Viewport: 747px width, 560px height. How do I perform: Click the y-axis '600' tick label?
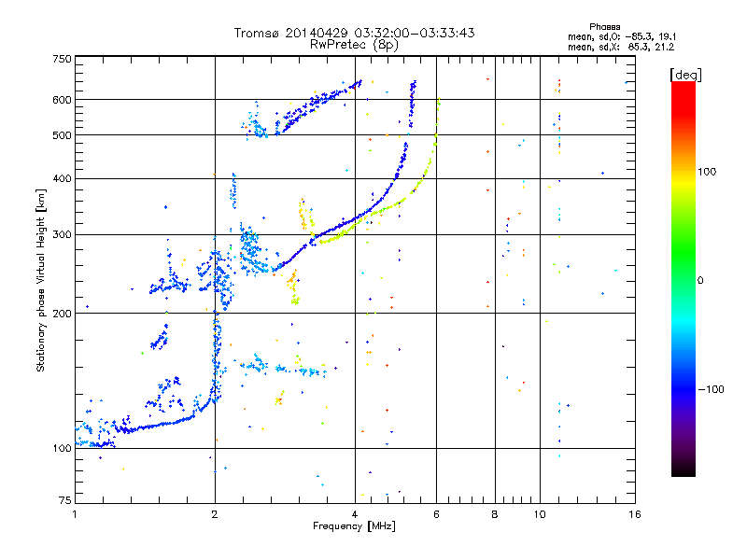[x=62, y=100]
